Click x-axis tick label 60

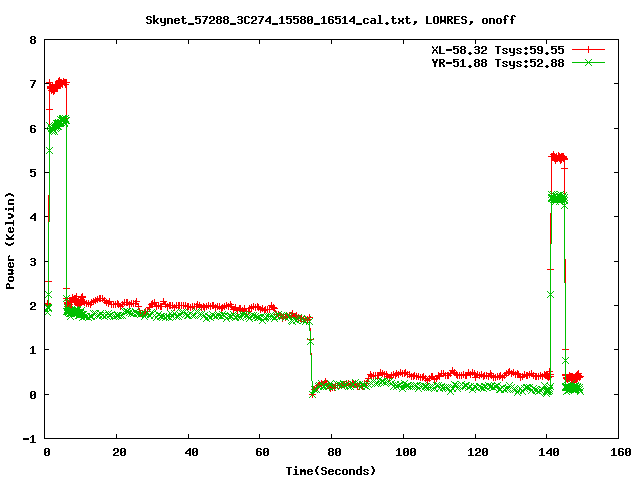[262, 452]
